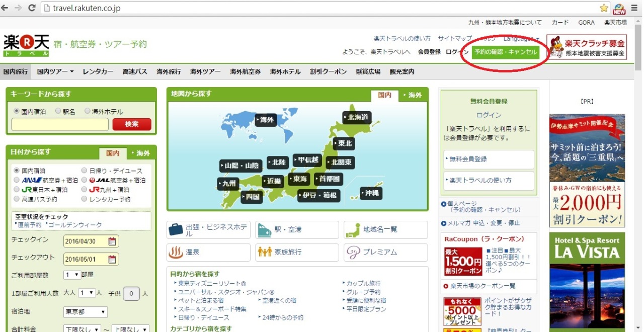Choose the 日帰り・デイユース radio option
The image size is (644, 332).
click(x=84, y=171)
